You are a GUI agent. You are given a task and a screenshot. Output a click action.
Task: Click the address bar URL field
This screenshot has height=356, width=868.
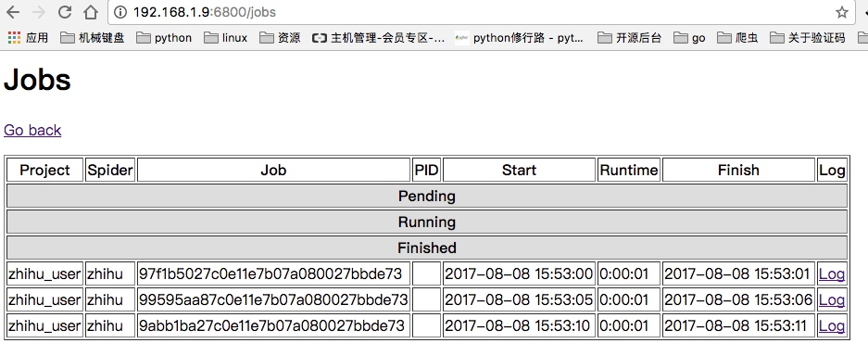[x=476, y=12]
